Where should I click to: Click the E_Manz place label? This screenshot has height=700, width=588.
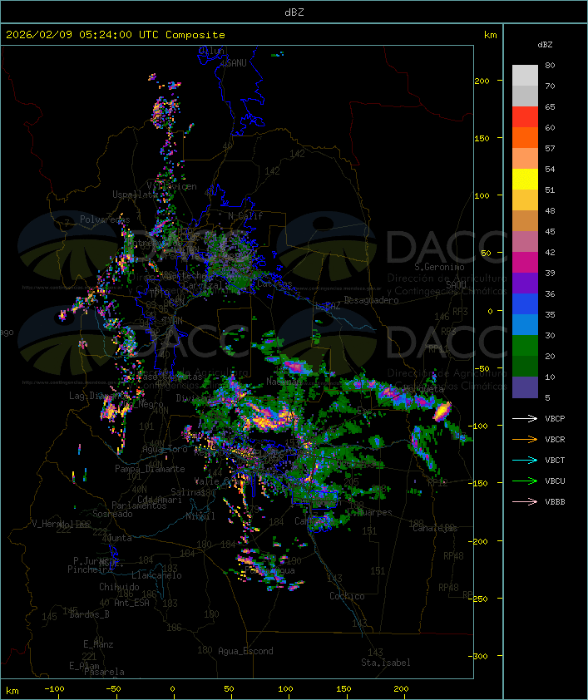click(x=98, y=644)
